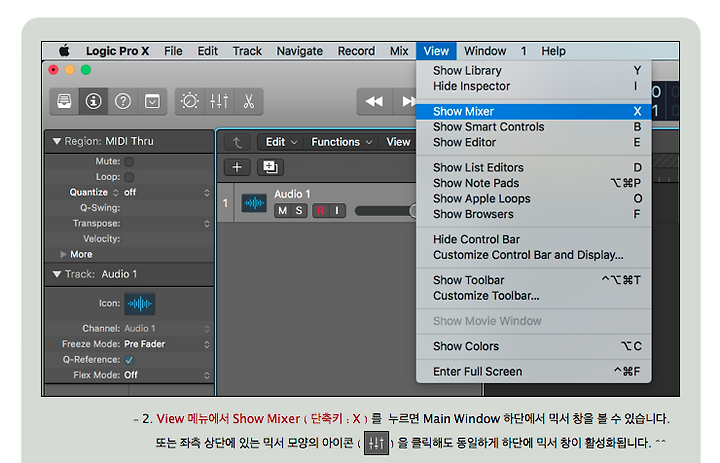Viewport: 720px width, 463px height.
Task: Choose Show List Editors menu item
Action: tap(534, 168)
